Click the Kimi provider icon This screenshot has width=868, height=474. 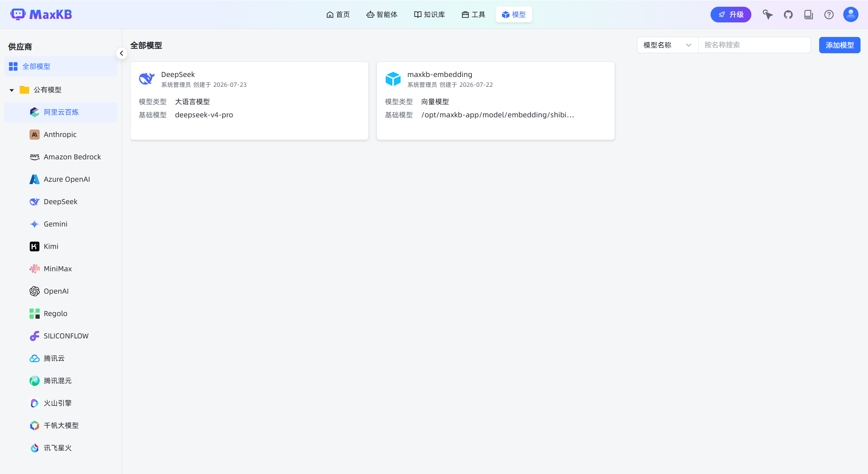pos(35,246)
